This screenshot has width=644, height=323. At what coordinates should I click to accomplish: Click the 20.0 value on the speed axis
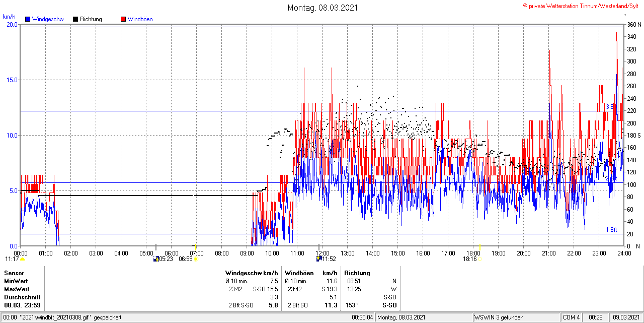(x=12, y=24)
